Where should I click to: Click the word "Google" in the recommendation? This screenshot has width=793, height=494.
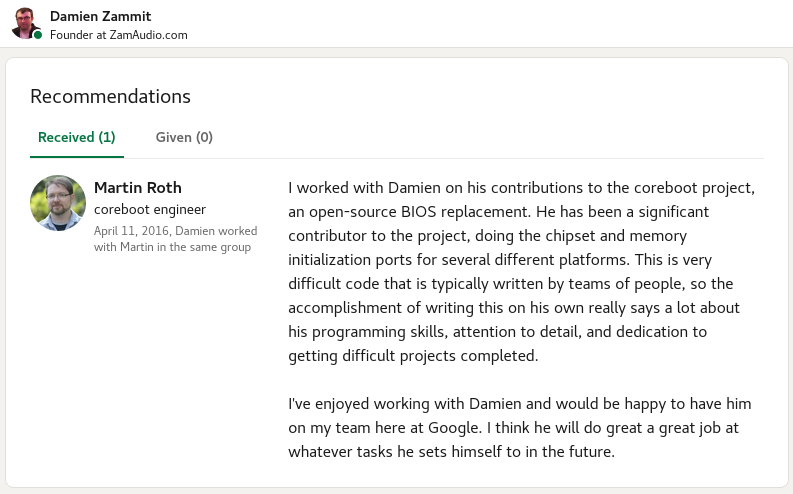point(453,428)
